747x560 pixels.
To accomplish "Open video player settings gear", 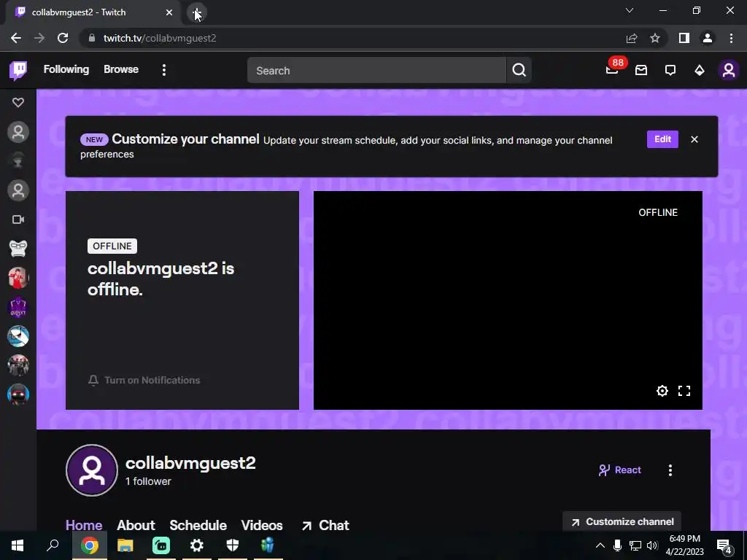I will click(662, 391).
